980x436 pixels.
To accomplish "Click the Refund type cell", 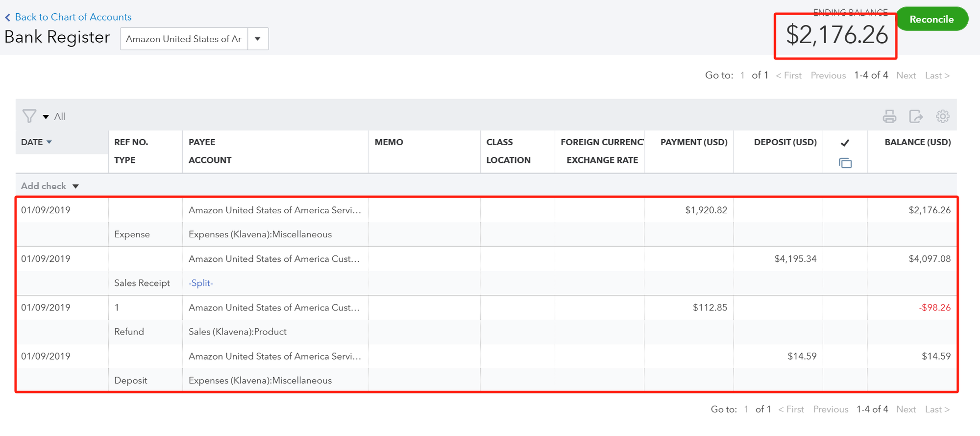I will (129, 332).
